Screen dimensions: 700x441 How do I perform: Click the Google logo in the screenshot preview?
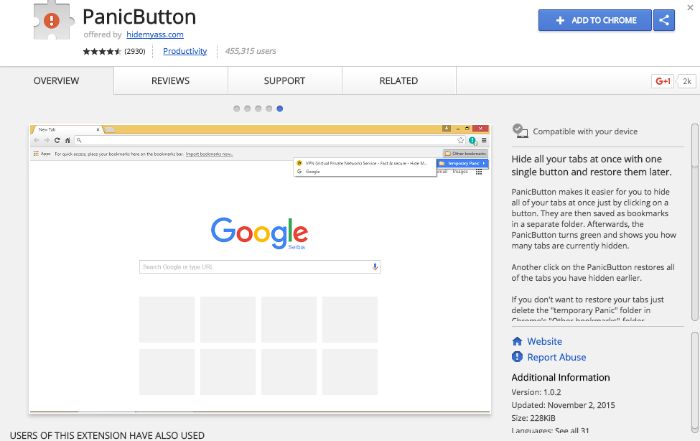(x=259, y=233)
